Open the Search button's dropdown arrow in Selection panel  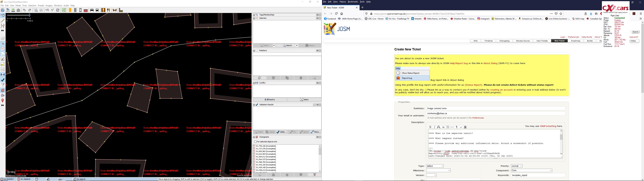coord(297,45)
